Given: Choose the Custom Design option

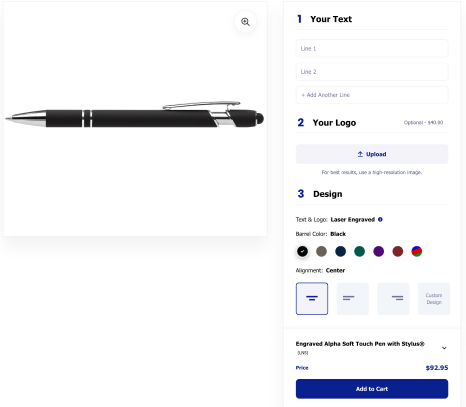Looking at the screenshot, I should 434,299.
